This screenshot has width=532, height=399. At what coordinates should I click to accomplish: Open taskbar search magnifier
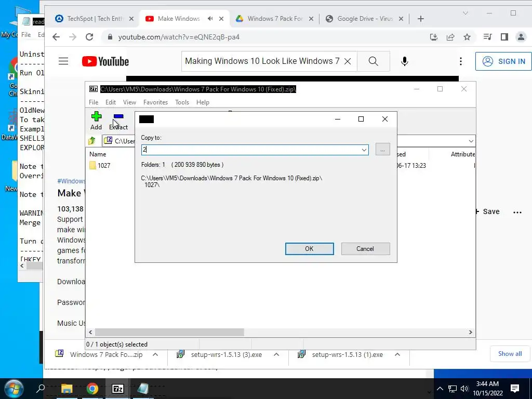[41, 389]
